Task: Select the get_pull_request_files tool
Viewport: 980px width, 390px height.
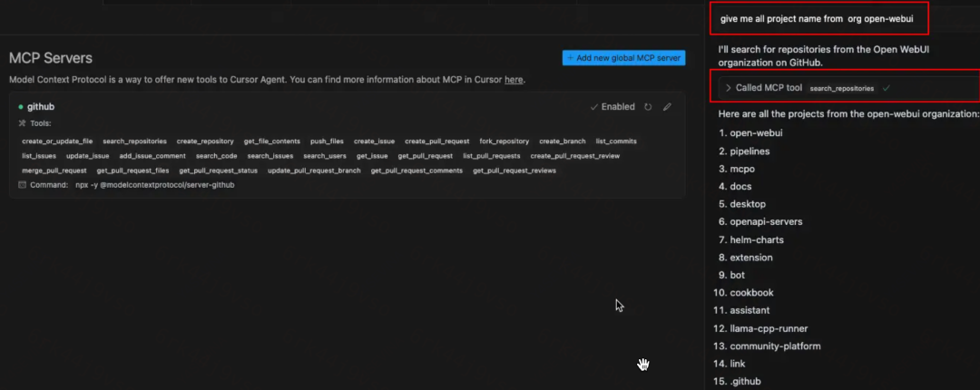Action: (132, 170)
